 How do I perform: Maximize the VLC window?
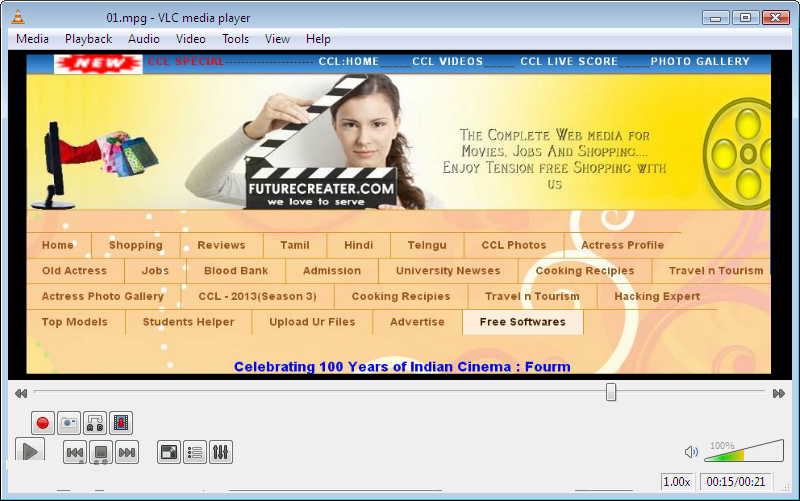pyautogui.click(x=745, y=18)
